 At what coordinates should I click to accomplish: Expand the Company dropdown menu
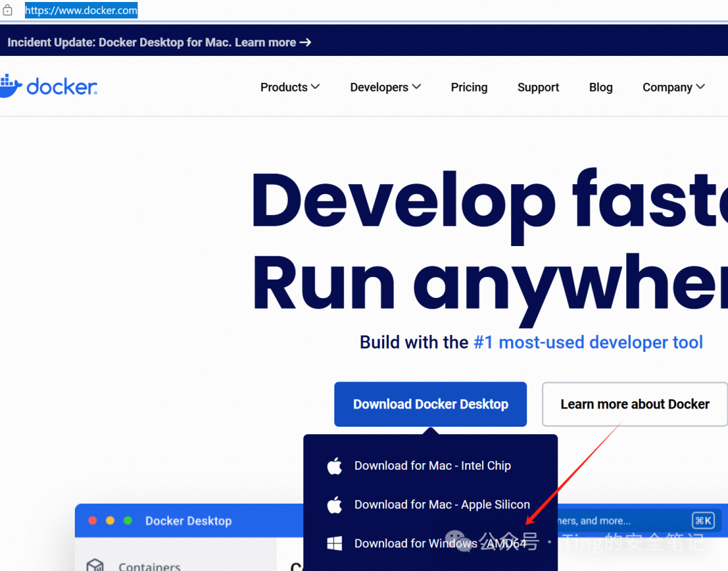click(673, 87)
